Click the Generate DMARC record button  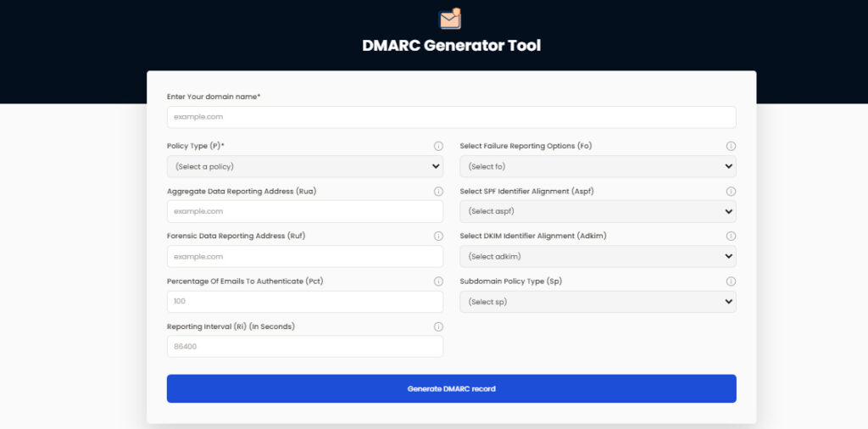[x=452, y=388]
